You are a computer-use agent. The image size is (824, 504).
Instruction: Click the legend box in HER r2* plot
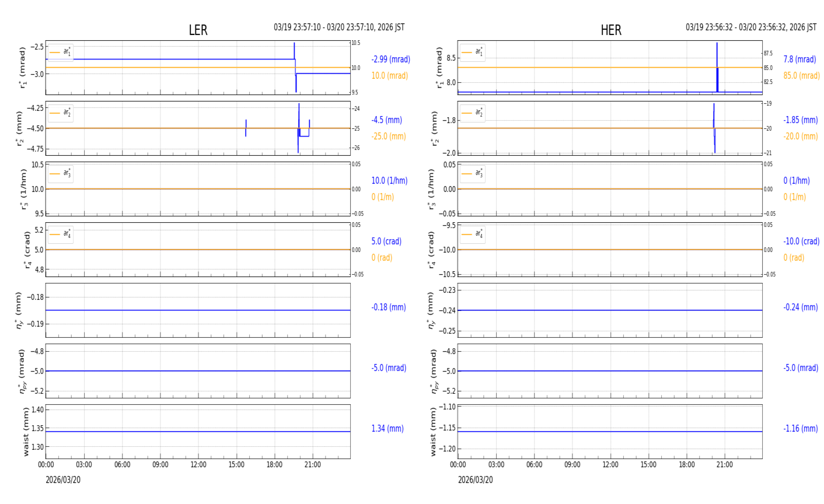[472, 113]
